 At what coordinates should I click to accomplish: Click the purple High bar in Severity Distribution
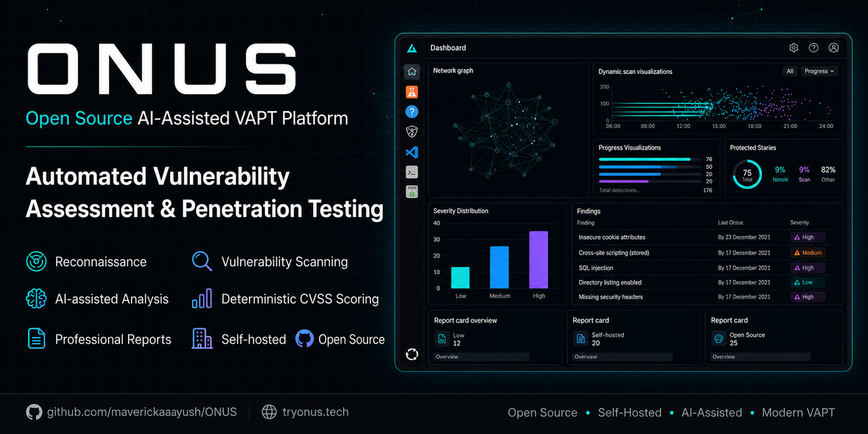click(539, 260)
